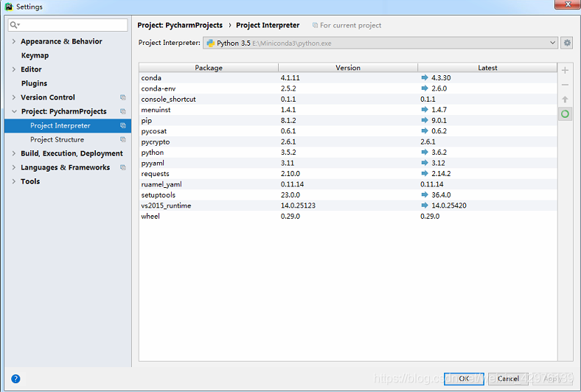Viewport: 581px width, 392px height.
Task: Select Project Interpreter tree item
Action: point(68,125)
